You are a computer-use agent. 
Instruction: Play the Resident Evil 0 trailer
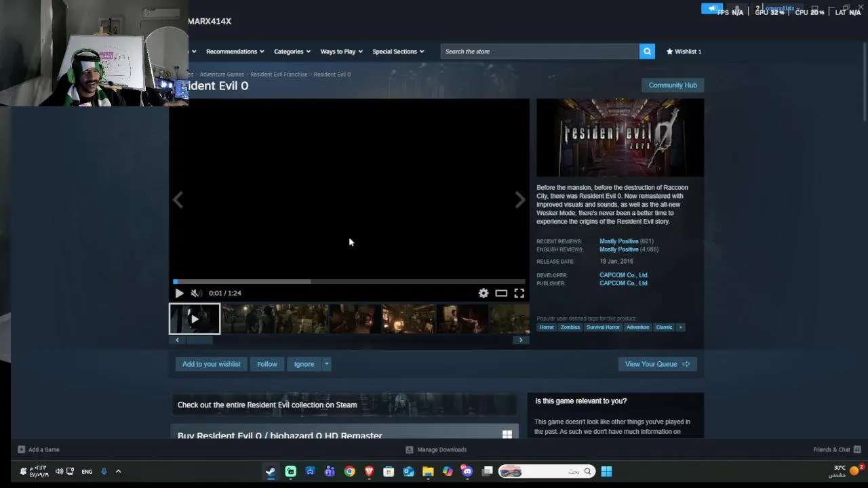tap(179, 293)
